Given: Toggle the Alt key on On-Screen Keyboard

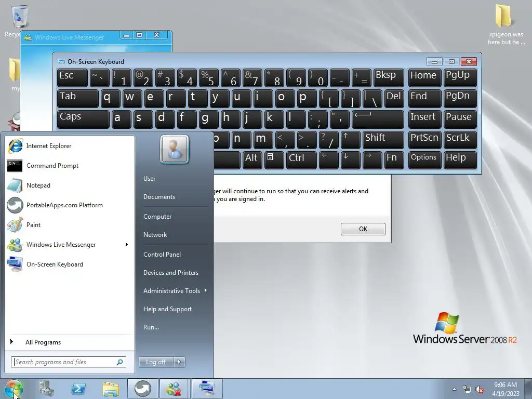Looking at the screenshot, I should (252, 161).
